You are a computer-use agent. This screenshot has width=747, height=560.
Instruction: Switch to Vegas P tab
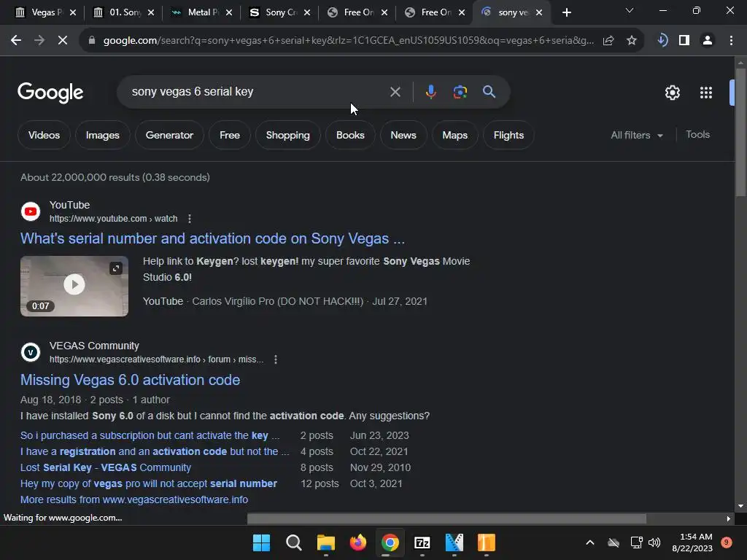[40, 12]
